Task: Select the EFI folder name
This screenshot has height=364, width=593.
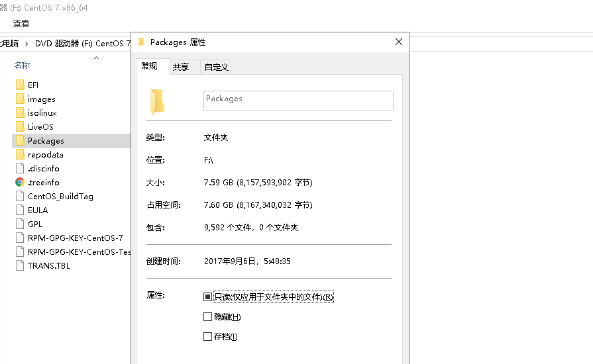Action: (33, 85)
